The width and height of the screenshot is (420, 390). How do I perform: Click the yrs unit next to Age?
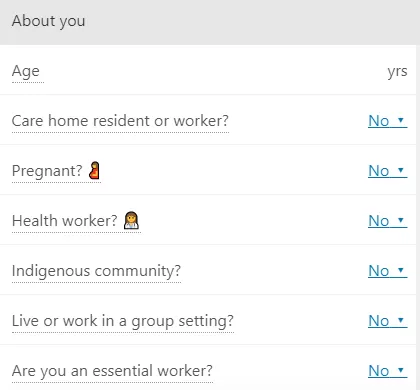397,71
